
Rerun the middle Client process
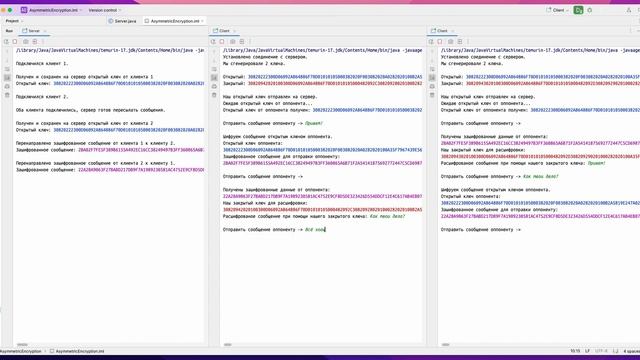point(213,42)
